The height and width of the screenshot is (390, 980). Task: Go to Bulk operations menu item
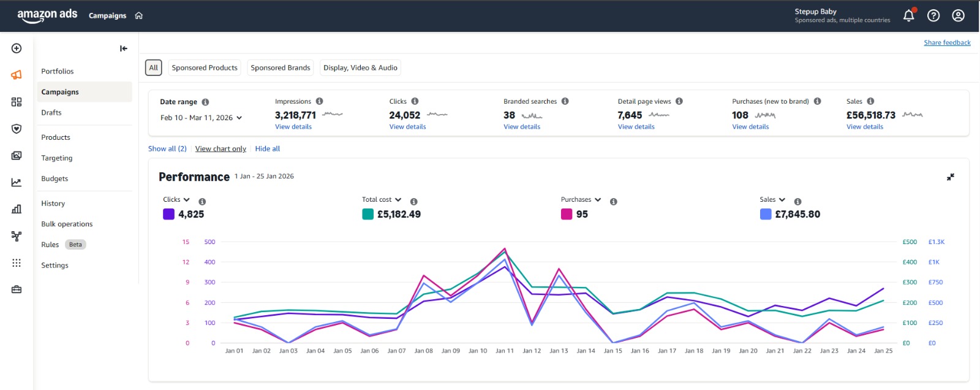67,224
